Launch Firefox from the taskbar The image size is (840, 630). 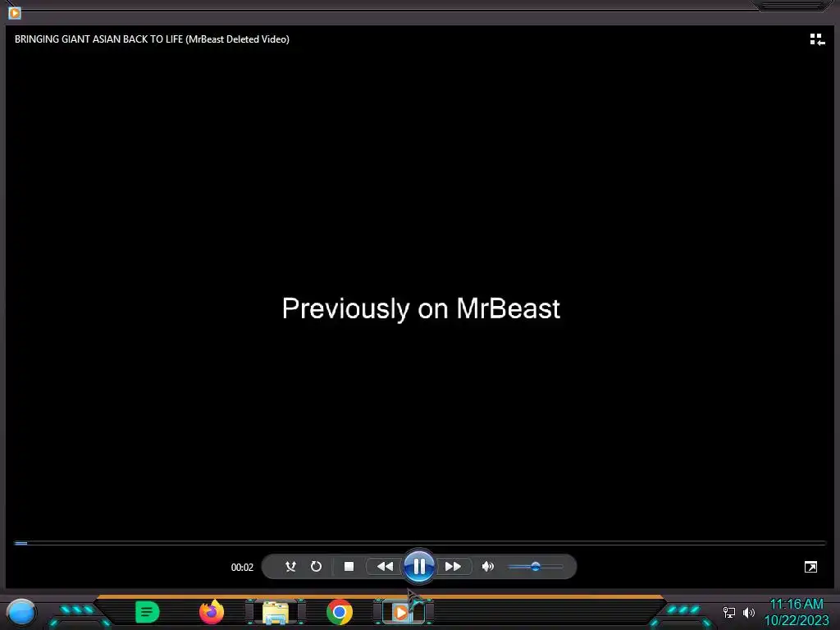(x=212, y=612)
